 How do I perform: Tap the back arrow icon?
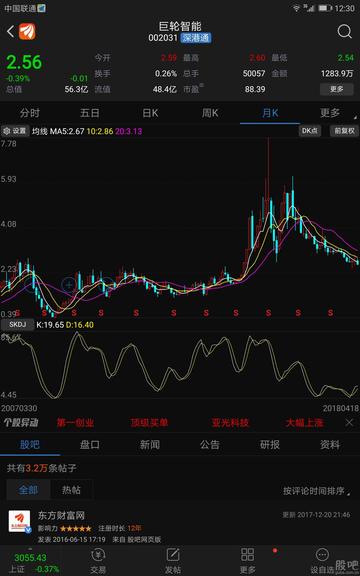coord(11,32)
